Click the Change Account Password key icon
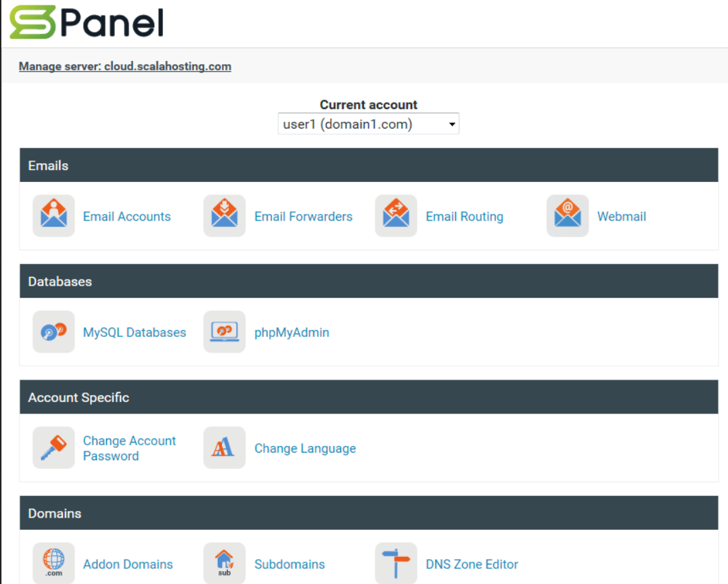Screen dimensions: 728x584 pyautogui.click(x=53, y=448)
